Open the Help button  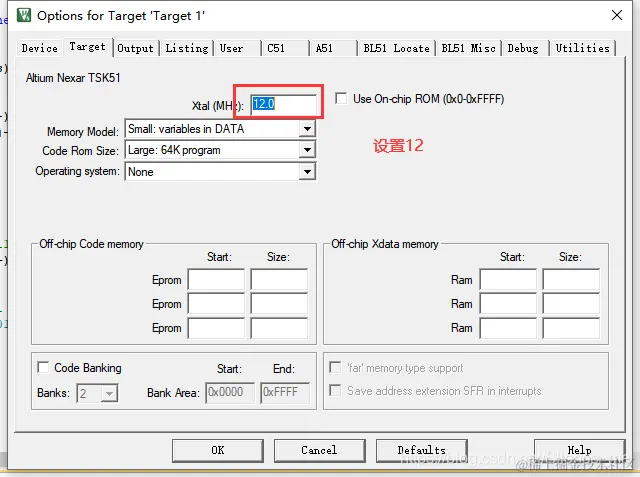[579, 450]
